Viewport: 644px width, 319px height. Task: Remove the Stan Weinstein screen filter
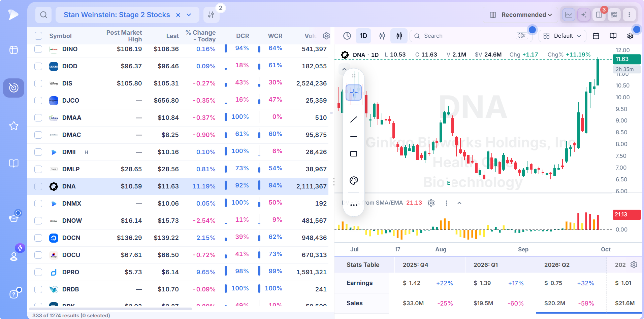pos(178,15)
